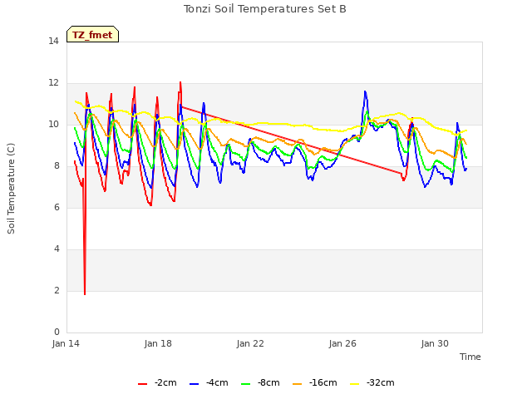Click the green -8cm legend swatch
Screen dimensions: 532x399
coord(246,384)
